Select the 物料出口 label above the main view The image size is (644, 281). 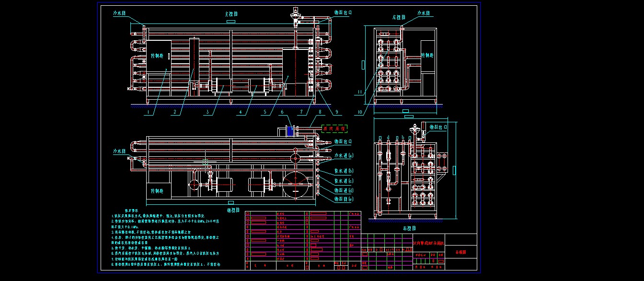click(x=343, y=13)
